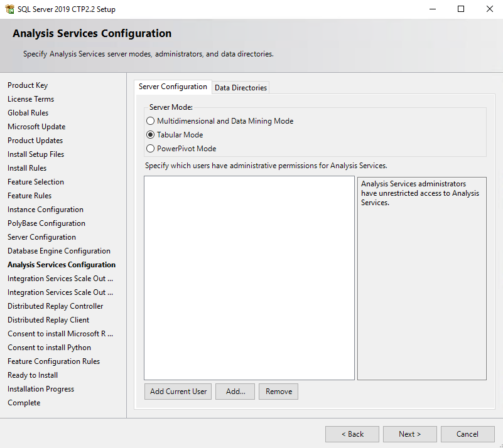
Task: Click the Global Rules step
Action: tap(28, 113)
